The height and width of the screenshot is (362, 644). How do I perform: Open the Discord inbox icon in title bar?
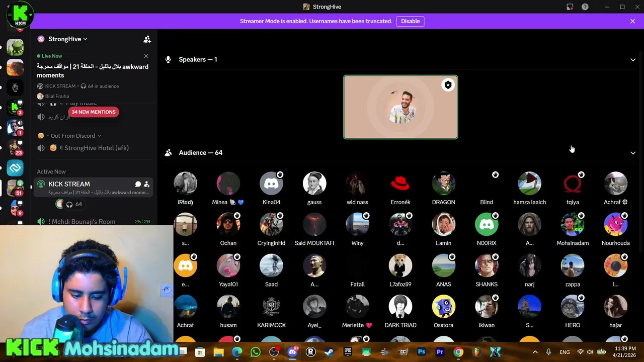570,7
